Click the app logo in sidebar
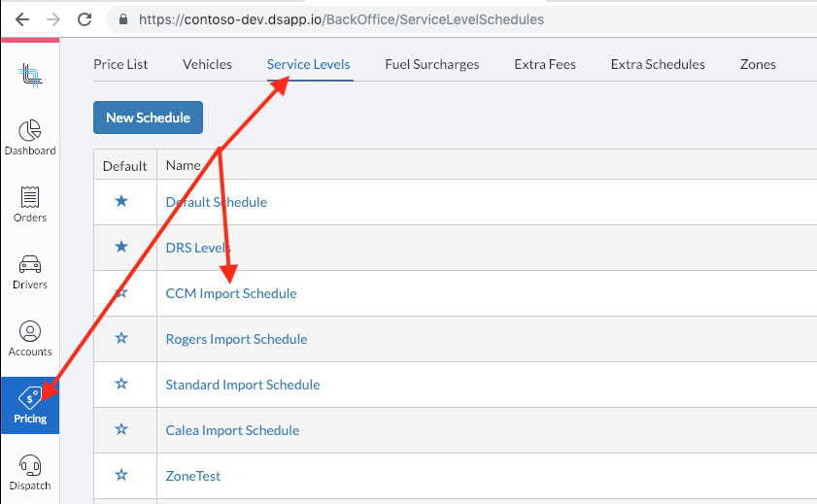 click(30, 76)
